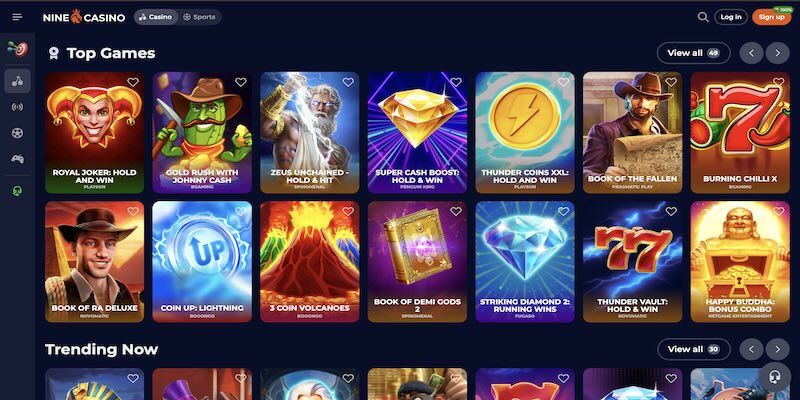Select the cherries slots sidebar icon
Viewport: 800px width, 400px height.
(x=17, y=81)
